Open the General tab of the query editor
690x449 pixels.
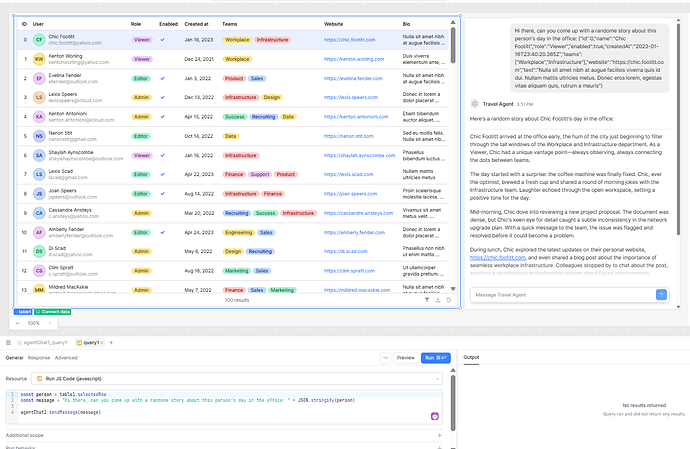14,358
